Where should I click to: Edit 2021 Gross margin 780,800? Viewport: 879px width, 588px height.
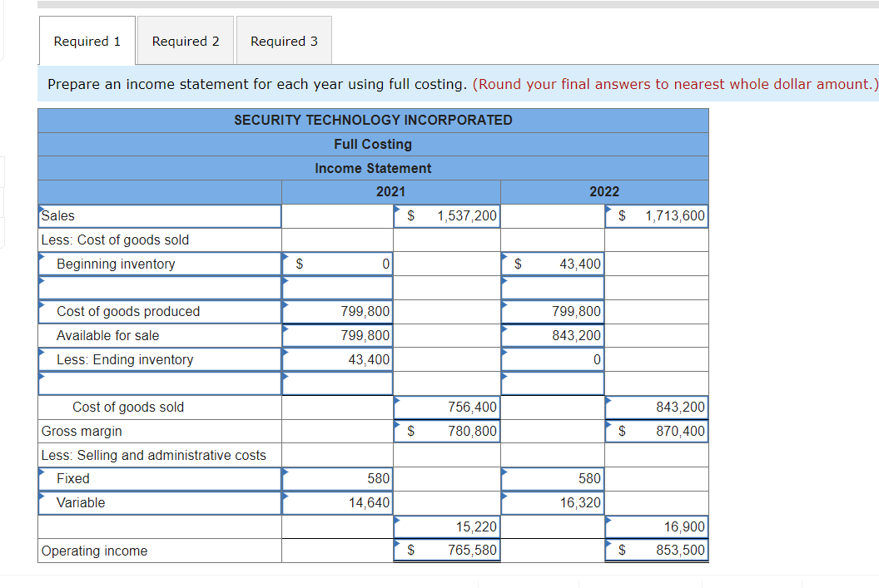click(x=447, y=431)
